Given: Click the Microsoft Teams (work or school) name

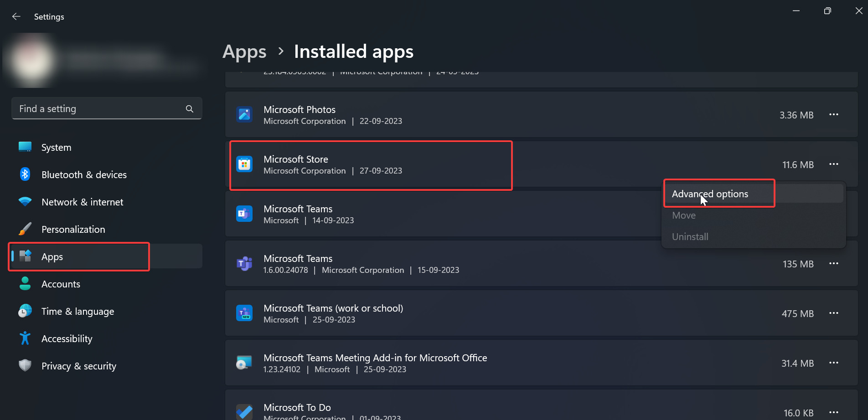Looking at the screenshot, I should point(333,308).
